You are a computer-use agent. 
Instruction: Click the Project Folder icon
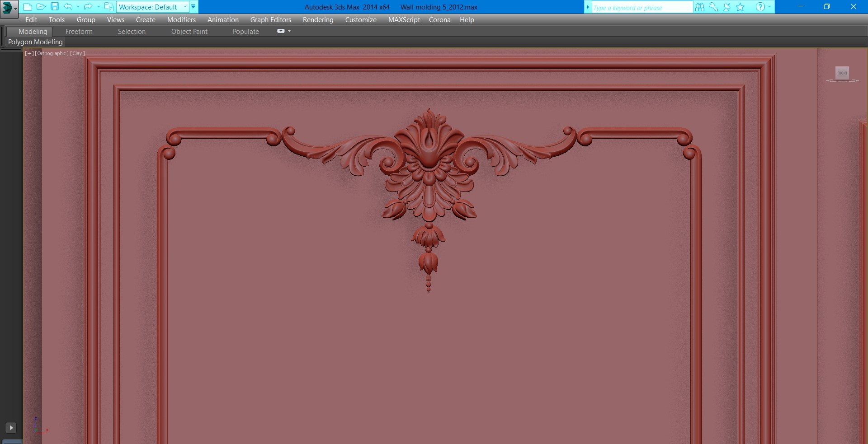pos(109,7)
